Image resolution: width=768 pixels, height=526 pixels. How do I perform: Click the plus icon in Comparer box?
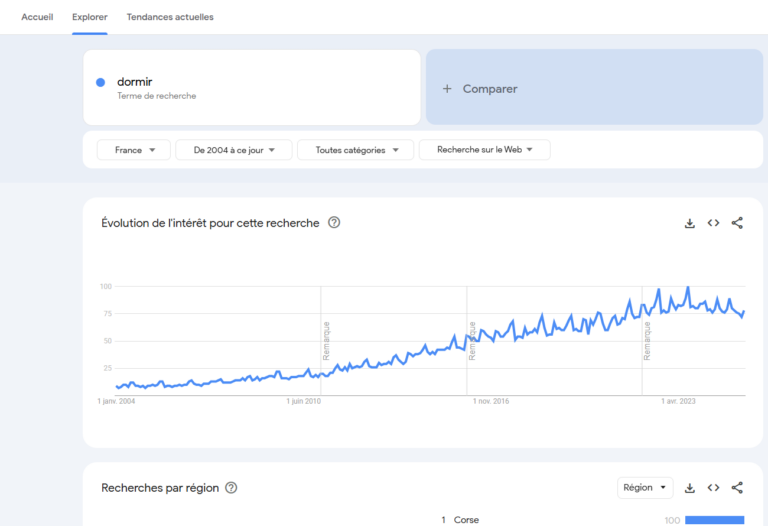click(x=447, y=89)
